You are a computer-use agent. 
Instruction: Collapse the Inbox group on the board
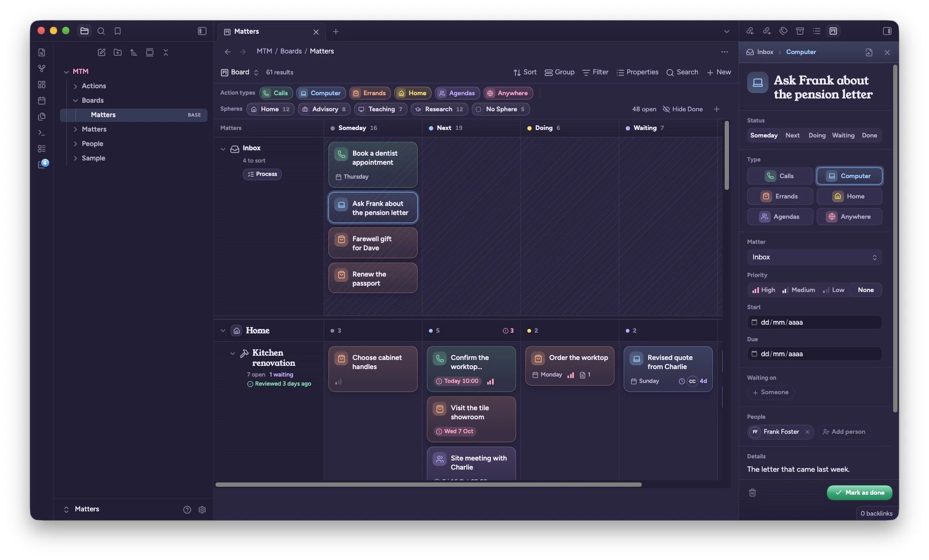[223, 149]
